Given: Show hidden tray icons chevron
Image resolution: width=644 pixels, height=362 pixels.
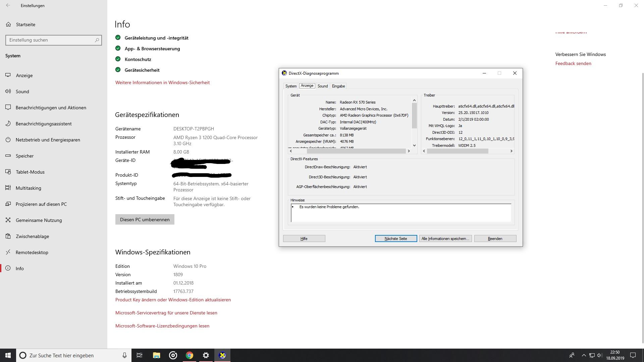Looking at the screenshot, I should (584, 355).
